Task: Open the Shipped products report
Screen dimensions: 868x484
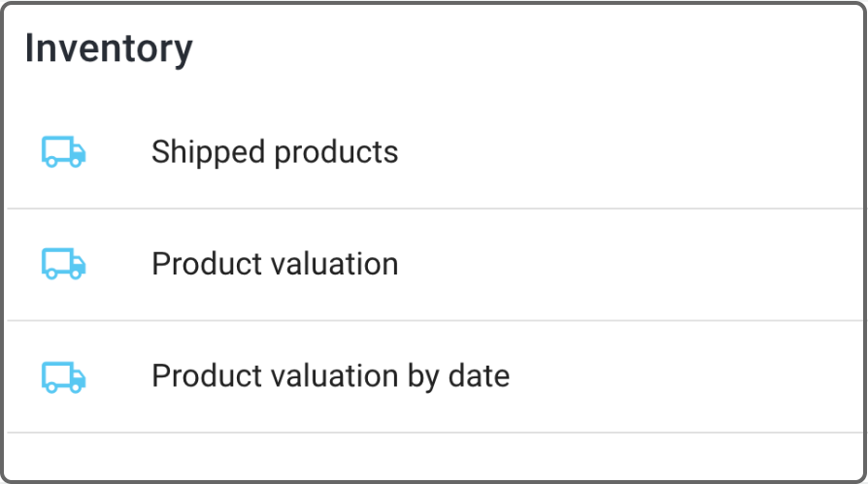Action: click(x=275, y=152)
